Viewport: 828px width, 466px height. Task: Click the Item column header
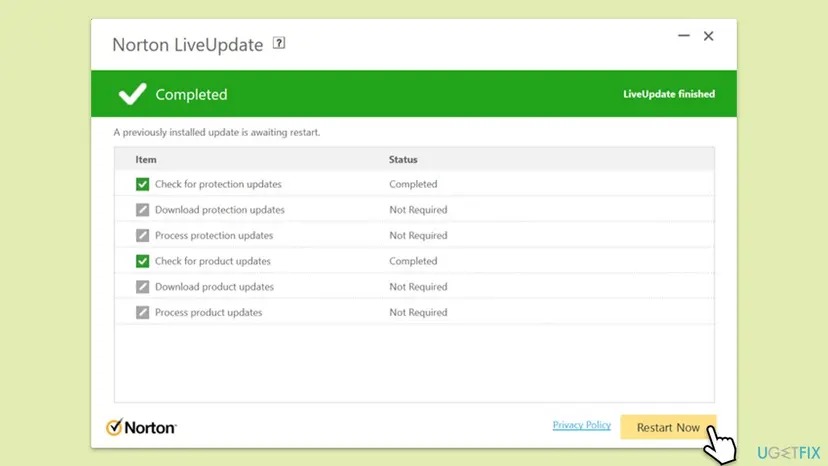click(146, 160)
